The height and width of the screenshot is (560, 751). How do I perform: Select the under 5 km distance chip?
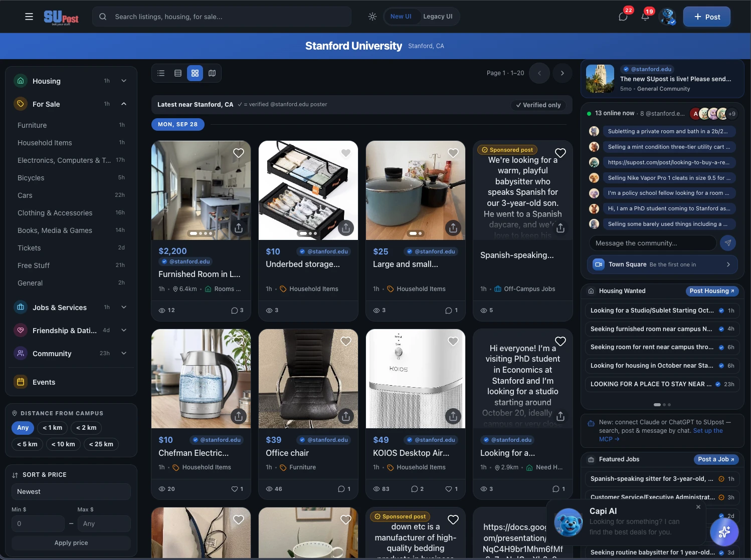coord(27,444)
